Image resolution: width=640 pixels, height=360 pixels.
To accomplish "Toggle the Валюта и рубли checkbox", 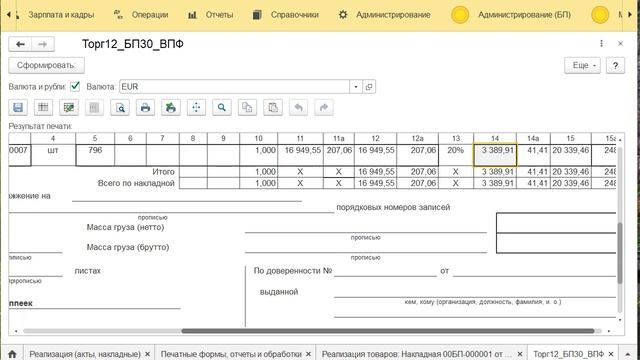I will coord(75,87).
